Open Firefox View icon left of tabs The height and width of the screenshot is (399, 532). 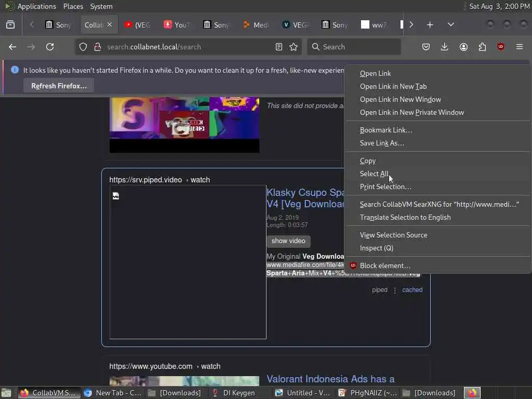coord(10,24)
